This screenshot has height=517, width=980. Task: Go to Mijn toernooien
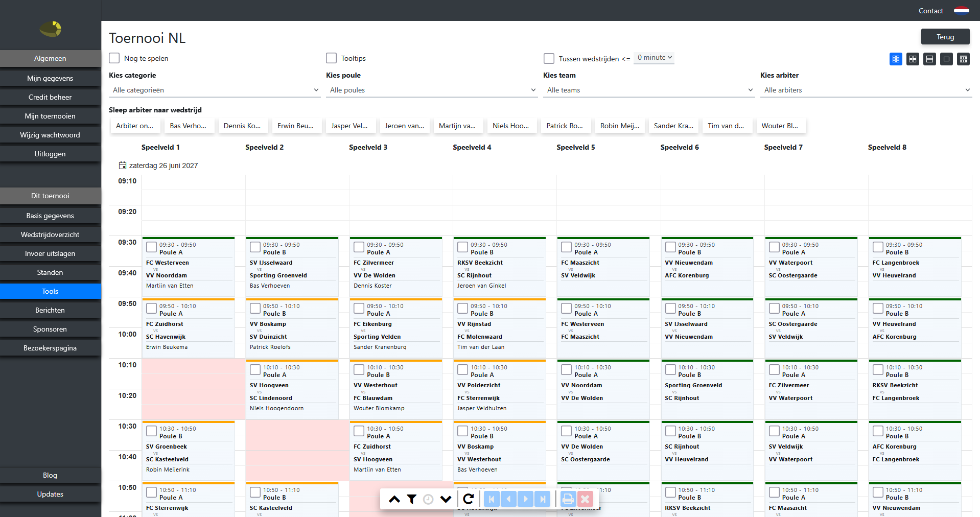[50, 116]
